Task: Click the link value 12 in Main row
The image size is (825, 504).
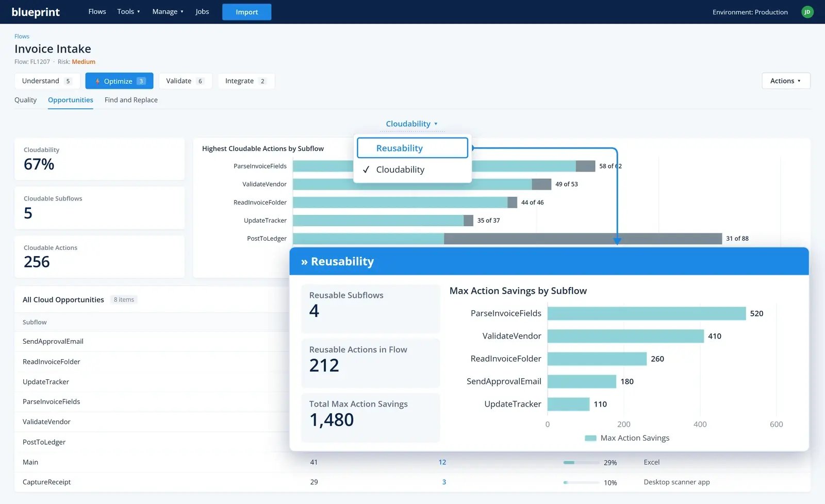Action: pyautogui.click(x=442, y=462)
